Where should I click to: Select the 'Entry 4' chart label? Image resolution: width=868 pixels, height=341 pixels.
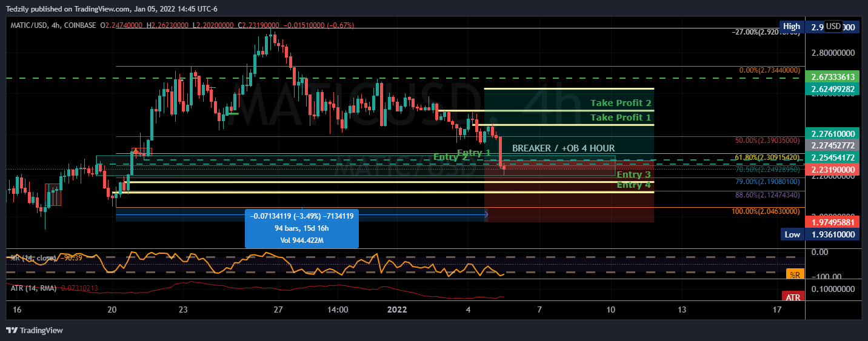pyautogui.click(x=633, y=184)
